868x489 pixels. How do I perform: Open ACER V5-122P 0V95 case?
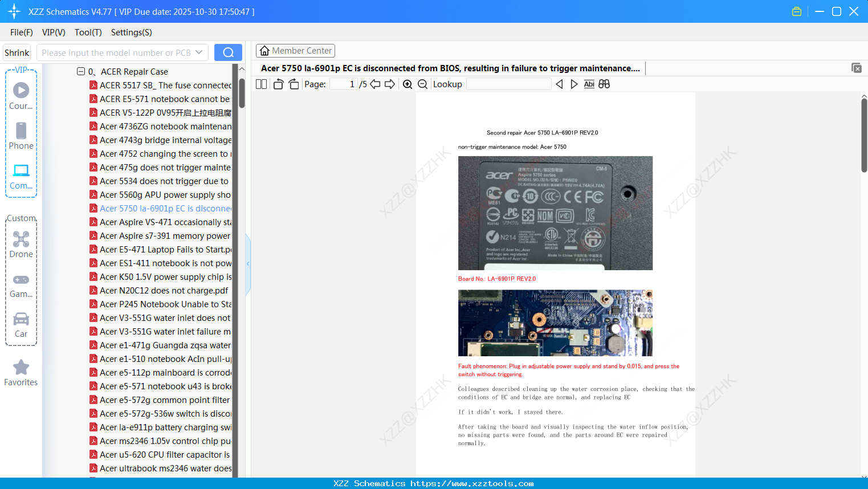tap(161, 112)
